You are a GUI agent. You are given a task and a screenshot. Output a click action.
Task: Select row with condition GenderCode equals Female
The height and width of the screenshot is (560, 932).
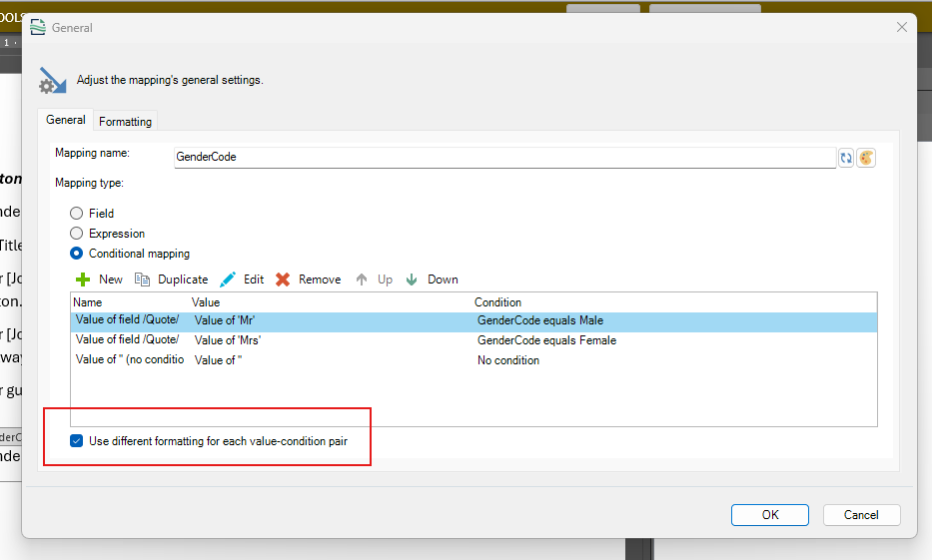[473, 340]
